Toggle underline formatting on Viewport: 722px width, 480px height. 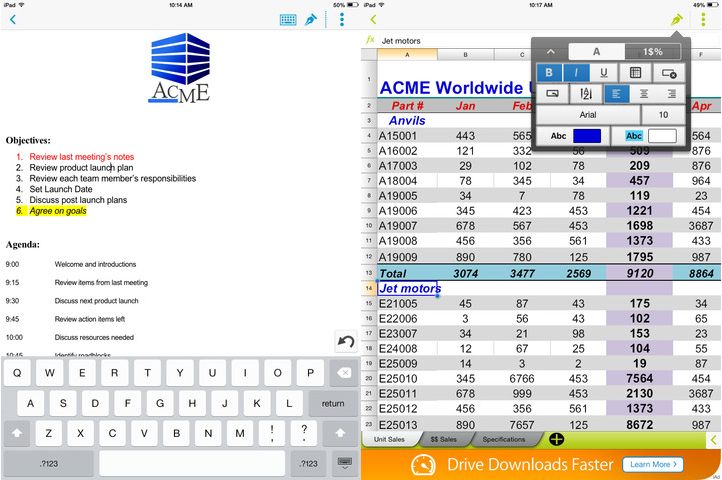point(604,73)
